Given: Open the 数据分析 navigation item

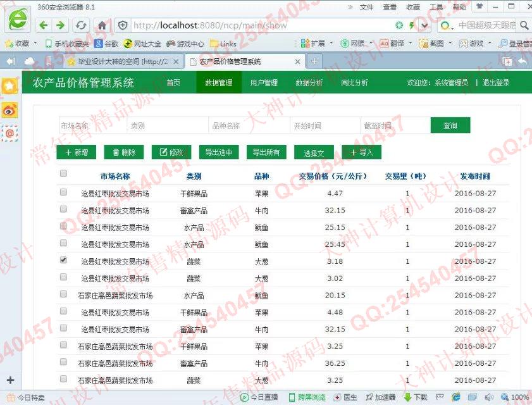Looking at the screenshot, I should point(309,82).
